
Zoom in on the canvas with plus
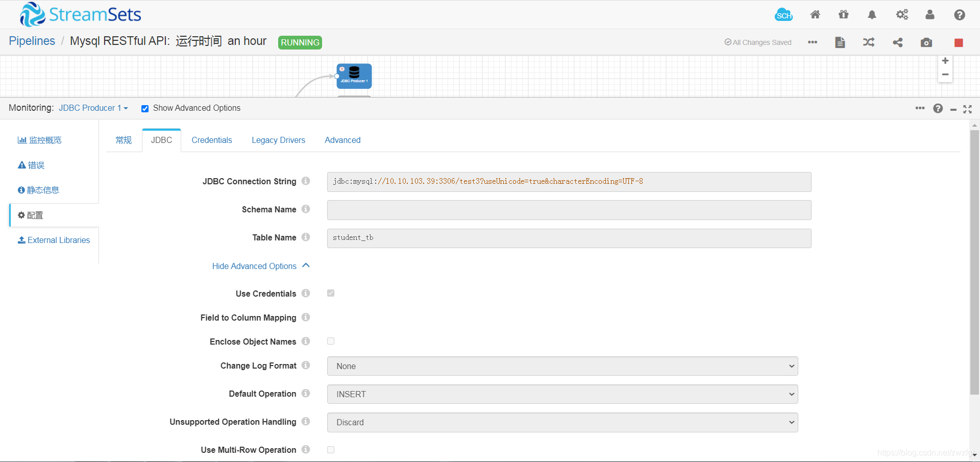tap(945, 61)
